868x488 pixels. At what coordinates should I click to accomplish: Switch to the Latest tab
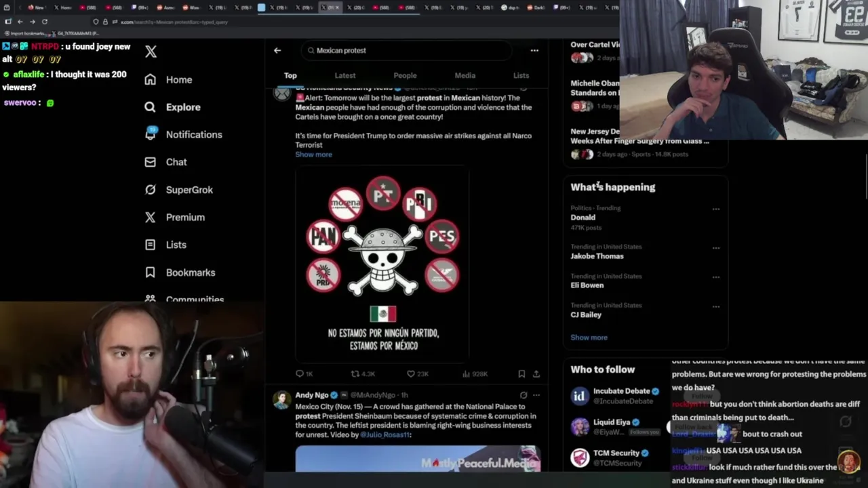pyautogui.click(x=344, y=75)
